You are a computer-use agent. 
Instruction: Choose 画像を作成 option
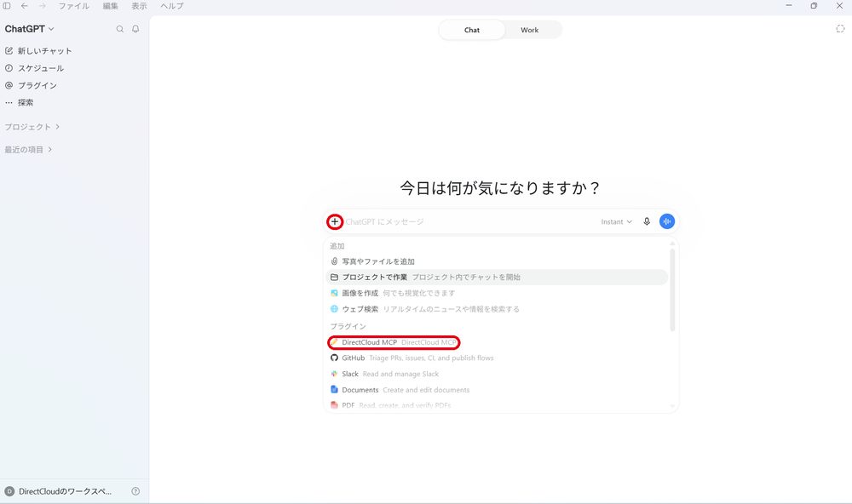click(497, 293)
